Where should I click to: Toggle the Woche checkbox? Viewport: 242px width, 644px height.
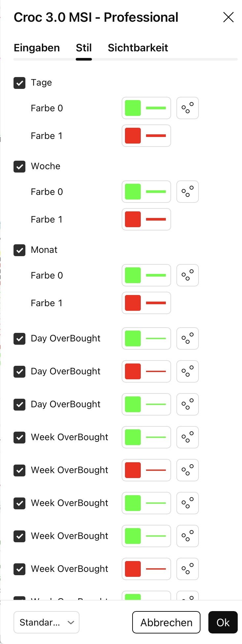[19, 166]
